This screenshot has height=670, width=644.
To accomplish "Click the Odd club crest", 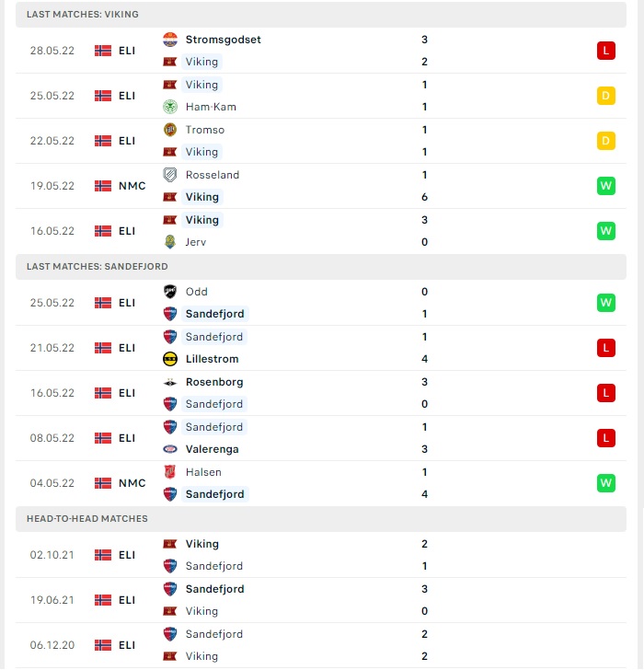I will point(170,292).
